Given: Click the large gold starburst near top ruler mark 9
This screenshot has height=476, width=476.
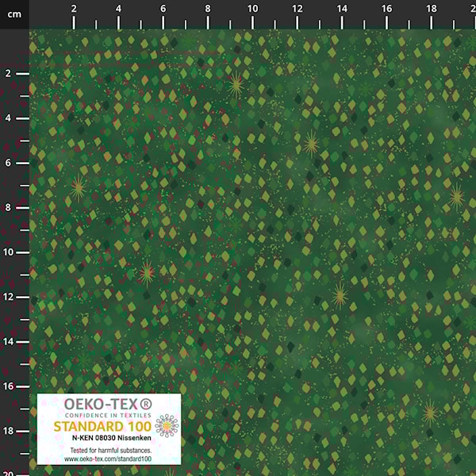Looking at the screenshot, I should [236, 83].
